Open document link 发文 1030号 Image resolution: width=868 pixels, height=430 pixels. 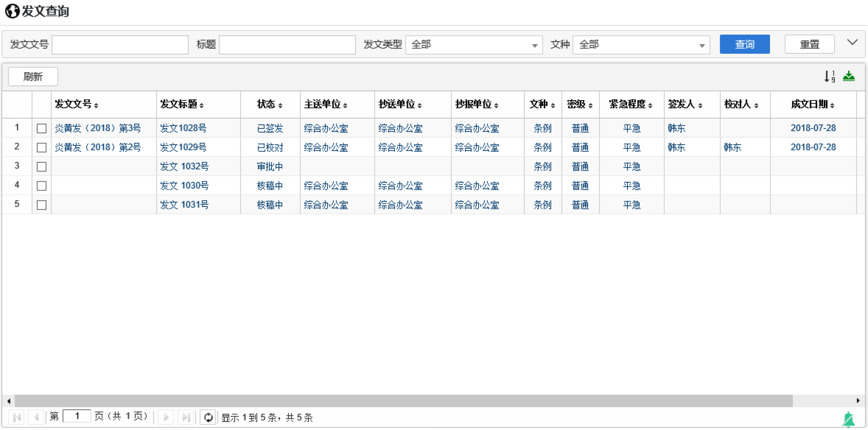pos(184,186)
